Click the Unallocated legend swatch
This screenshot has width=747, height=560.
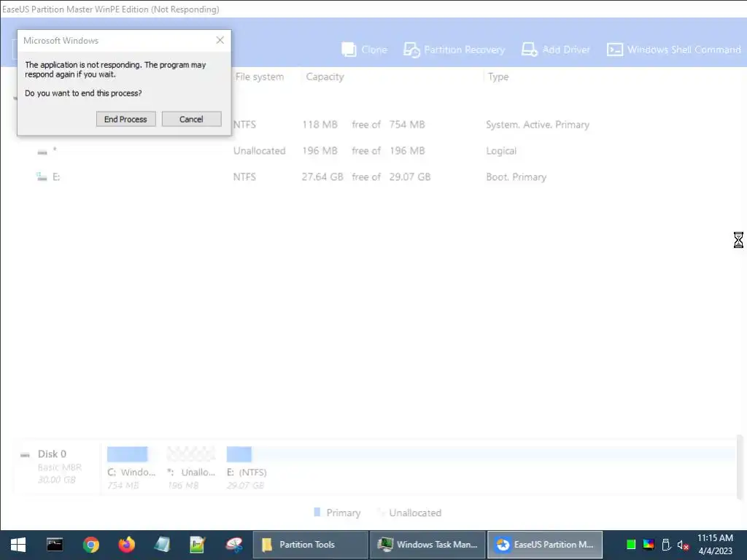pos(379,512)
